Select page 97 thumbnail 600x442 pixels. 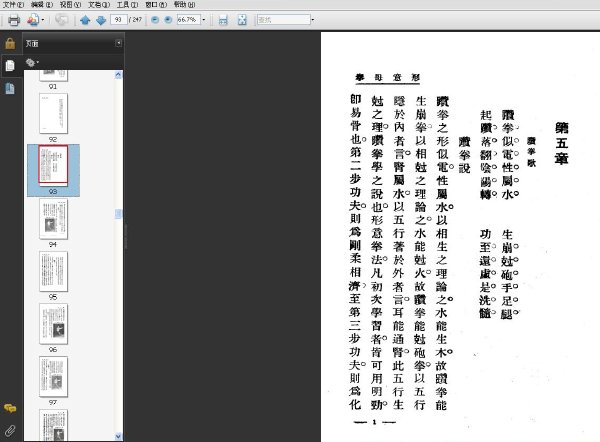[x=53, y=377]
